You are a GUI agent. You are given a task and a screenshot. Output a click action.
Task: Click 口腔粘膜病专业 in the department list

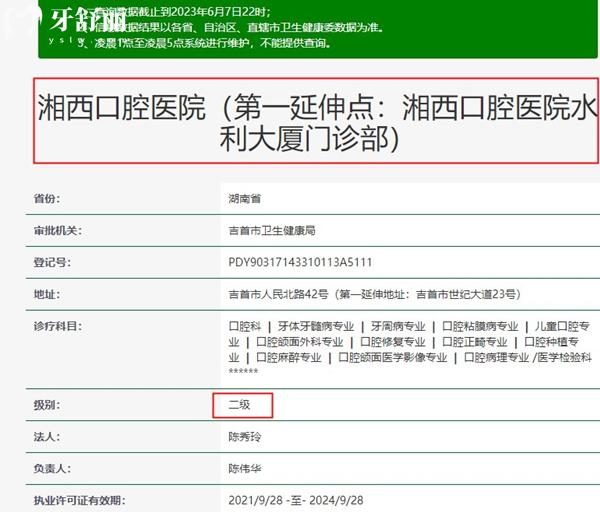480,326
